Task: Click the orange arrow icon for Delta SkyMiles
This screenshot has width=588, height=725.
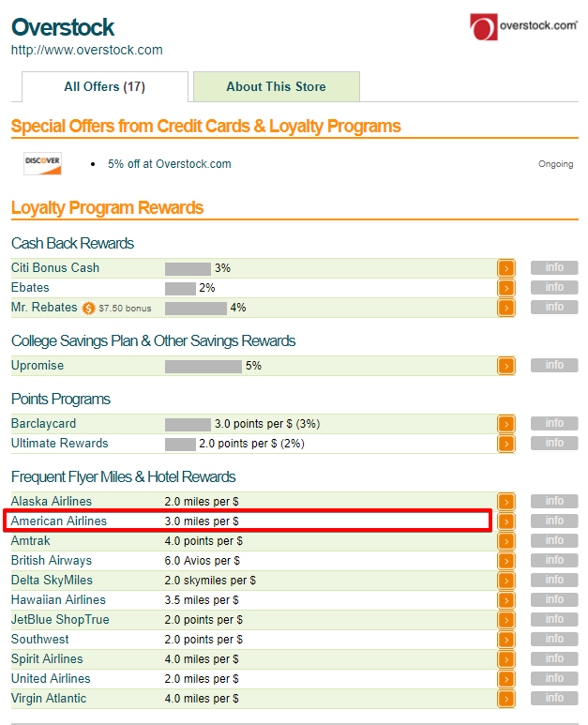Action: tap(506, 581)
